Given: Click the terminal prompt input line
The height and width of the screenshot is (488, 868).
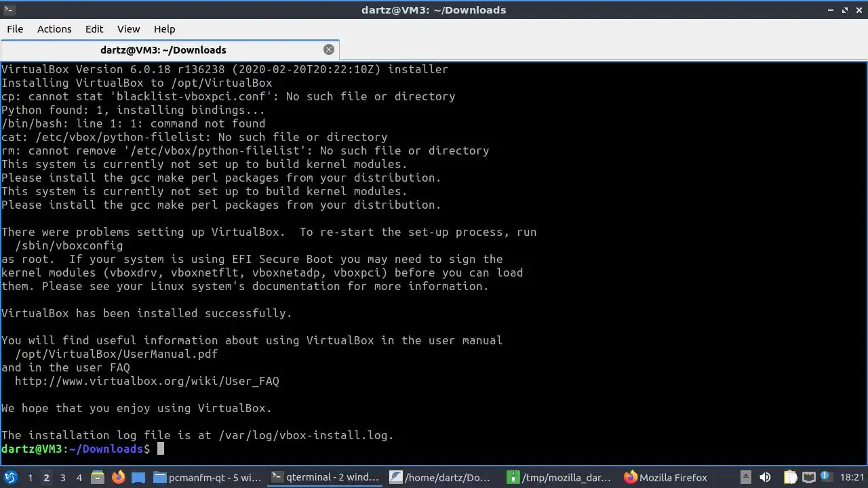Looking at the screenshot, I should 433,449.
